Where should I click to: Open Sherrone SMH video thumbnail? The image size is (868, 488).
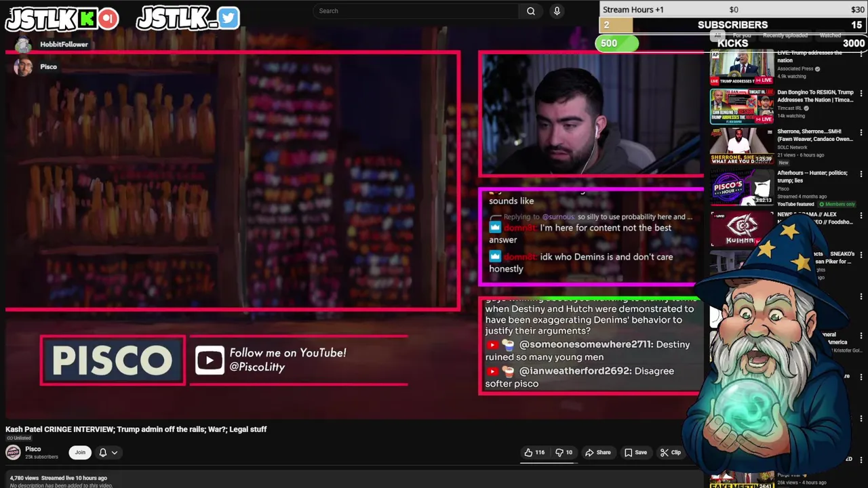coord(742,146)
